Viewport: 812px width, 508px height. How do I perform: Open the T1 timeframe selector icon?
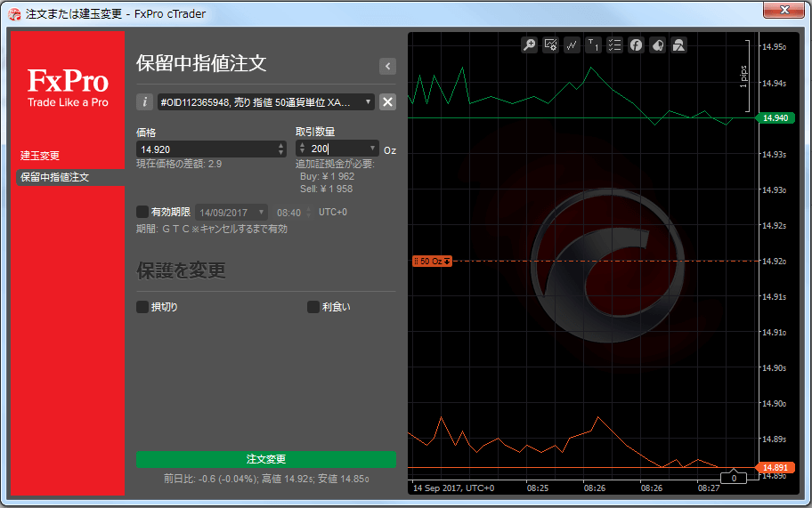coord(593,45)
